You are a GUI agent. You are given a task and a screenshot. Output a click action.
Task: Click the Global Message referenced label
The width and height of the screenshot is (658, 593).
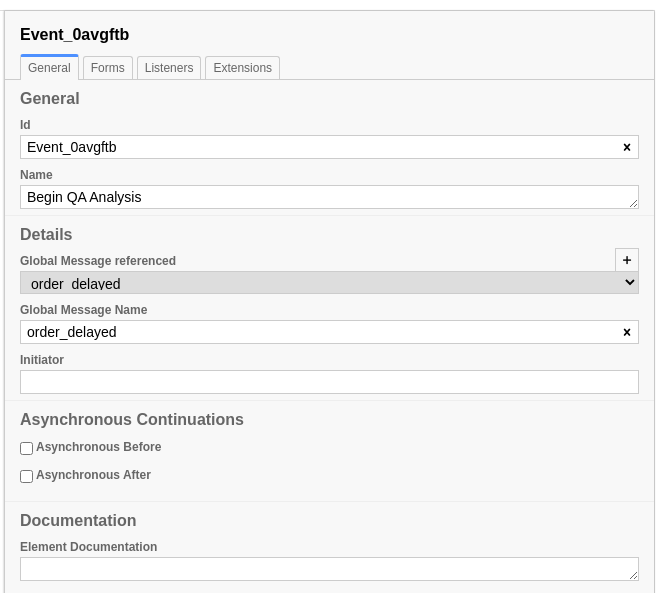[x=98, y=261]
